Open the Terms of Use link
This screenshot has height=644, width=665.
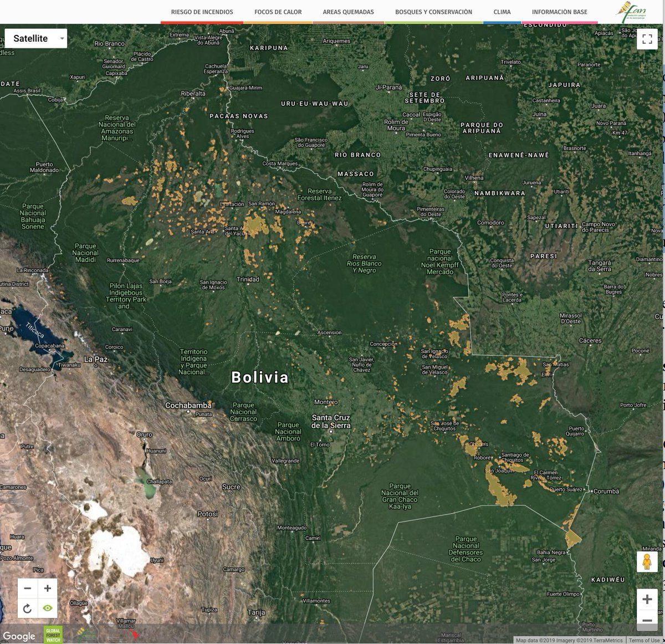click(644, 640)
